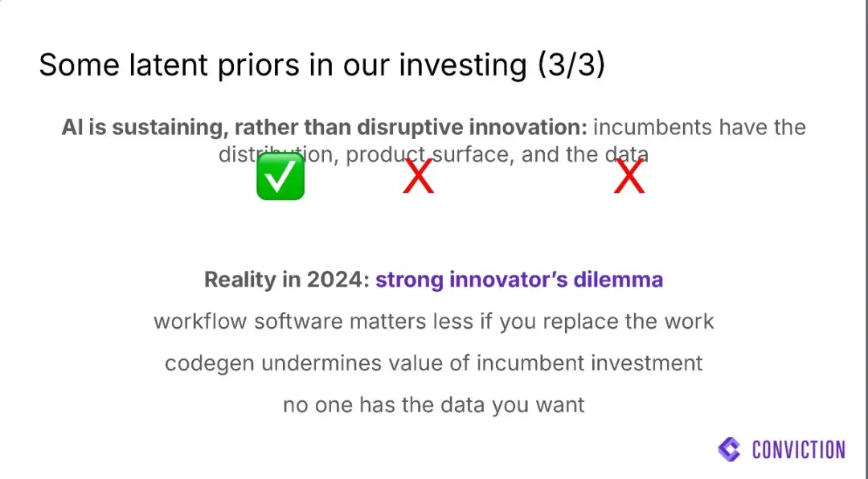Viewport: 868px width, 479px height.
Task: Click the word investing in the title
Action: coord(464,65)
